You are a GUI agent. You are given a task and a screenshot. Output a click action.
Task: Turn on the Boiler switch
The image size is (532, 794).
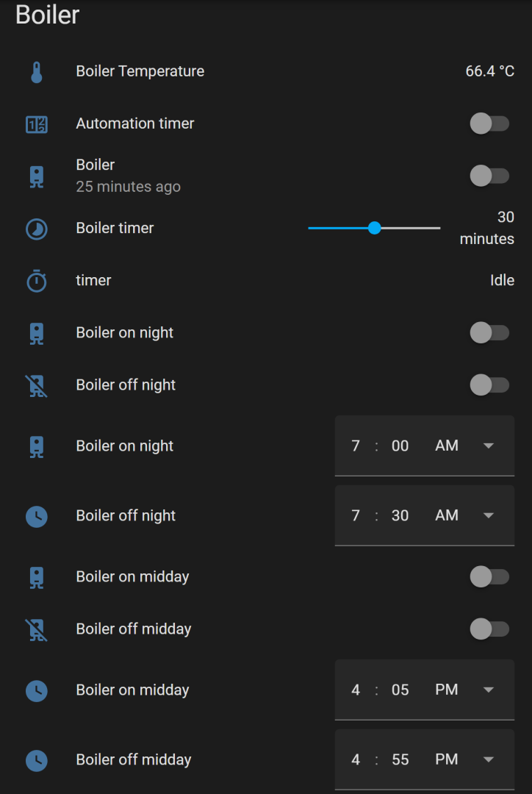[489, 176]
